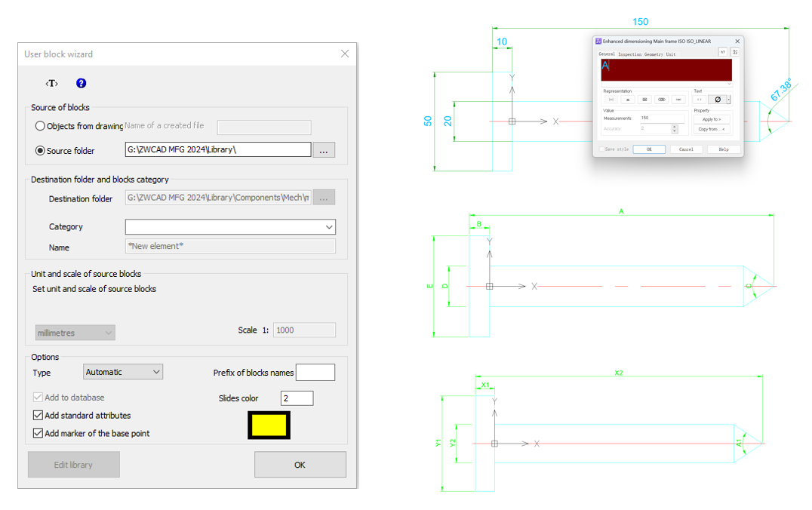Click the fourth Representation icon
Screen dimensions: 812x510
pos(661,100)
